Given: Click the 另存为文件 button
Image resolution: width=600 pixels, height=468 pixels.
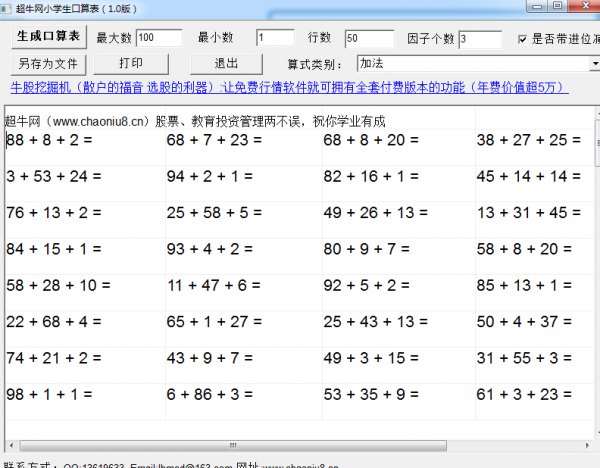Looking at the screenshot, I should pyautogui.click(x=48, y=64).
